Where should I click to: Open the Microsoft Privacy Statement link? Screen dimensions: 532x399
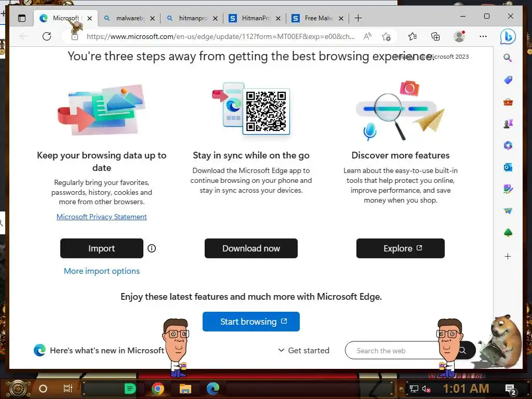(102, 217)
